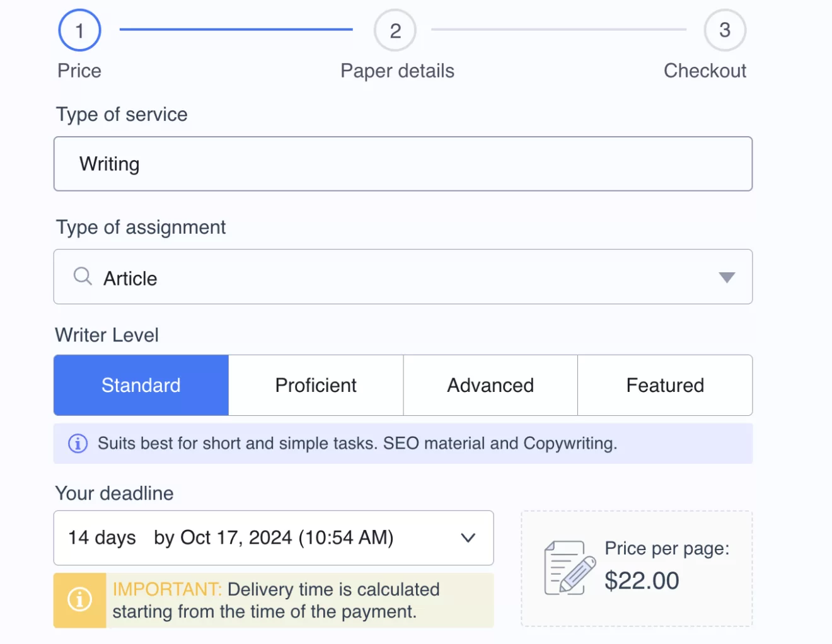The height and width of the screenshot is (644, 832).
Task: Go to step 2 Paper details circle
Action: click(395, 30)
